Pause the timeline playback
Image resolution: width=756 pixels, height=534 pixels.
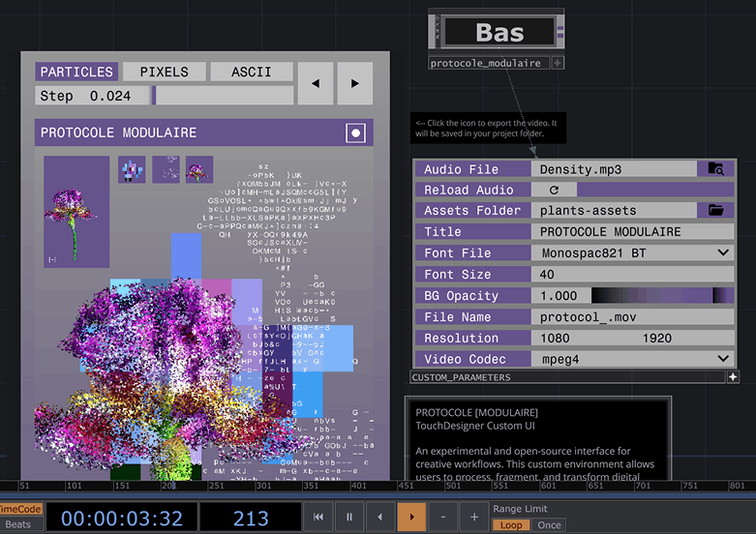coord(349,518)
